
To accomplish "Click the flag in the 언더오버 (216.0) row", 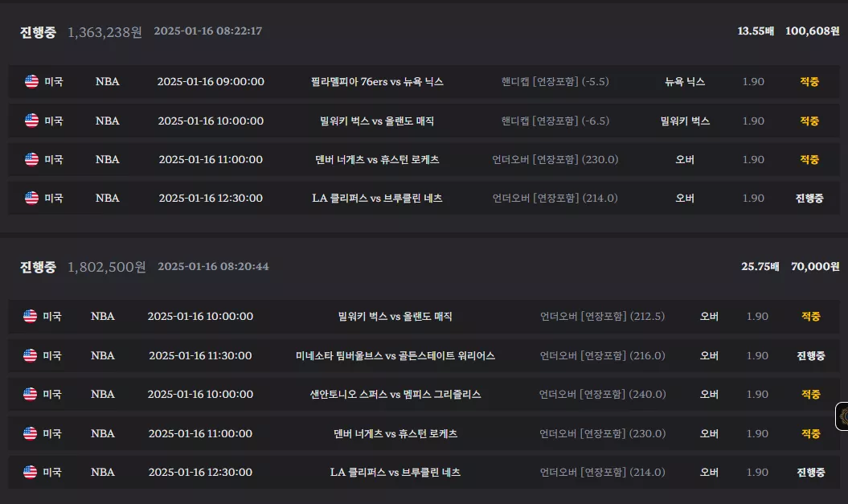I will [31, 355].
